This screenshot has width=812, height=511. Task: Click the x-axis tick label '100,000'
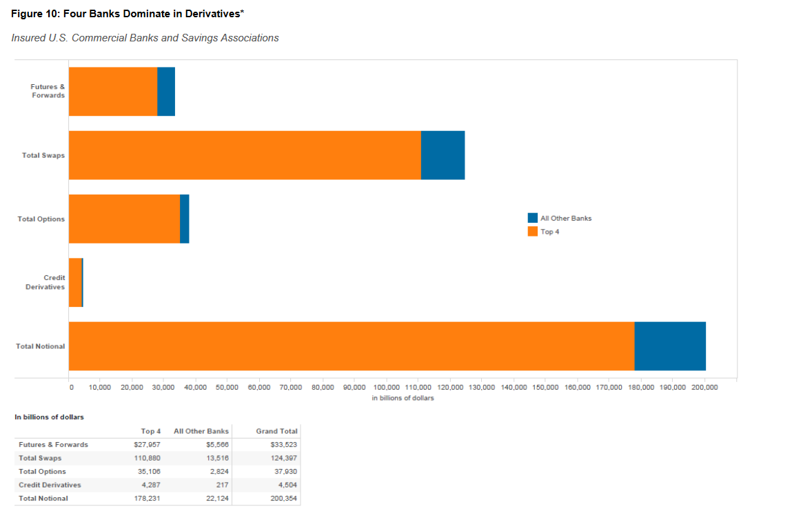(386, 388)
